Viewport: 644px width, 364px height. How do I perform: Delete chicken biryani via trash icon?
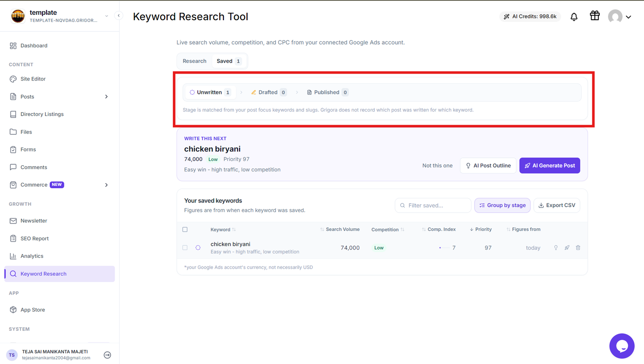tap(578, 248)
